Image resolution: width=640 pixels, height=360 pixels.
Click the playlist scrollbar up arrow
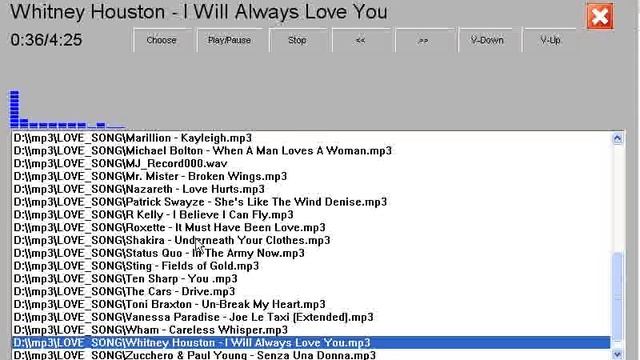pos(618,138)
